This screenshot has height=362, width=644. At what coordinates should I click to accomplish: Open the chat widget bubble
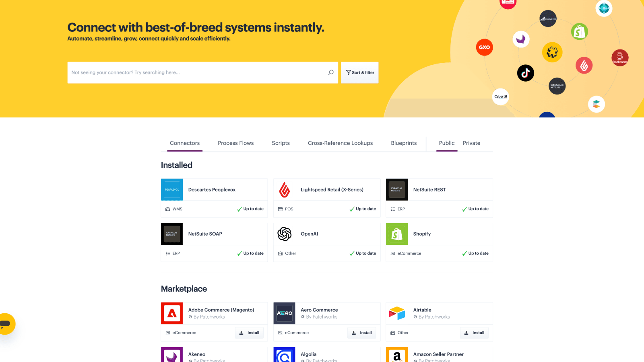[x=6, y=324]
